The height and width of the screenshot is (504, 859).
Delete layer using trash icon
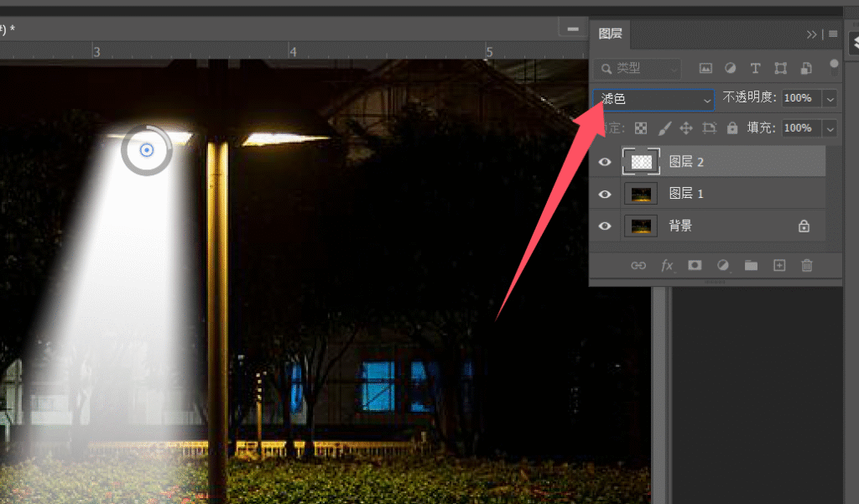pos(807,266)
